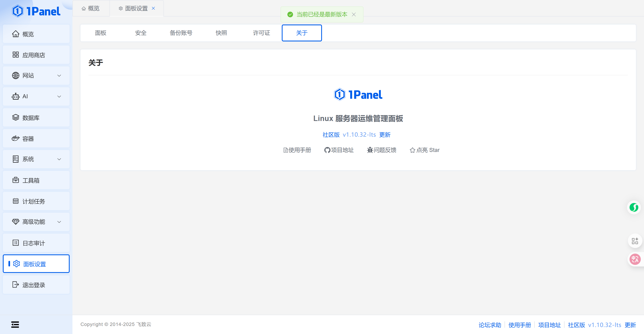Open 计划任务 calendar icon
This screenshot has width=644, height=334.
click(x=15, y=201)
